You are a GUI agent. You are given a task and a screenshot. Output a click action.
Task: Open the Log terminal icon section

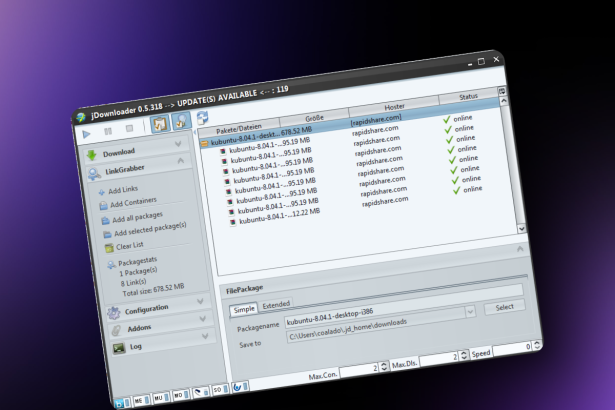point(118,348)
